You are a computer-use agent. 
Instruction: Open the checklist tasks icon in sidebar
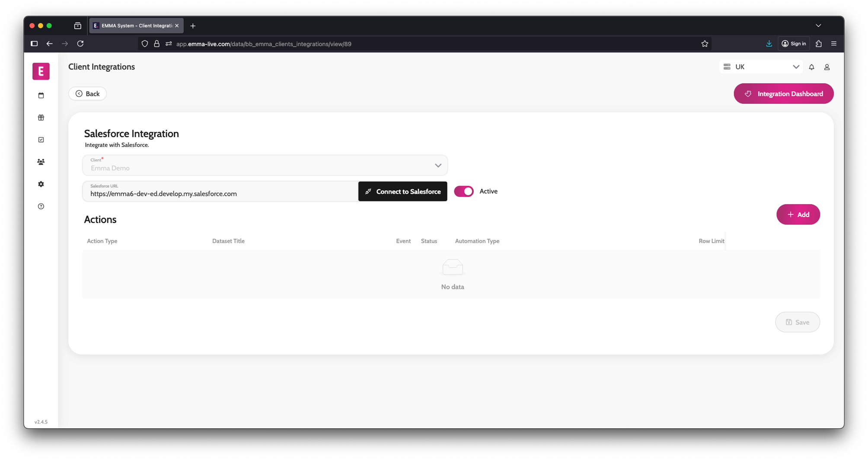(x=41, y=140)
